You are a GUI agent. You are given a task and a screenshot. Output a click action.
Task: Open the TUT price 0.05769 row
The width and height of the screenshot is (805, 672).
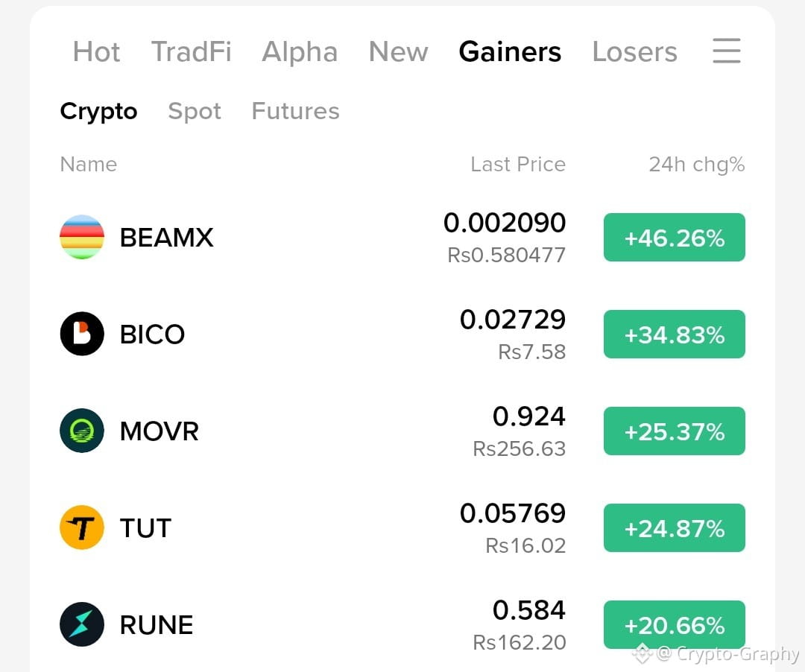402,528
